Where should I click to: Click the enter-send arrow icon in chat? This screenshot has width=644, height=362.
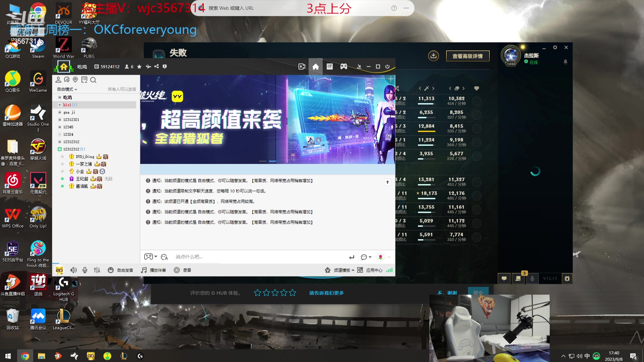352,257
